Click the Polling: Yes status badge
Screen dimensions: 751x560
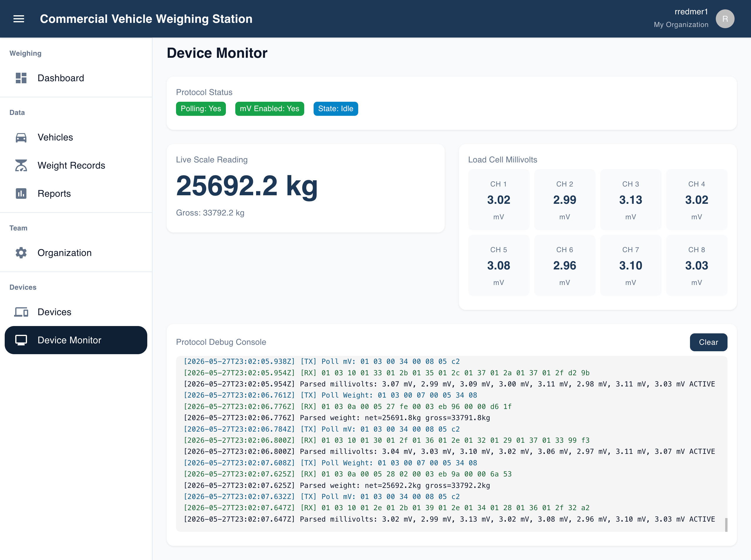coord(201,109)
